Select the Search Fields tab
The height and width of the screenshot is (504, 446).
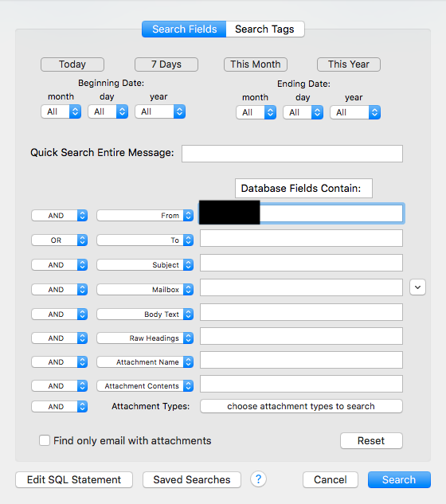[184, 29]
